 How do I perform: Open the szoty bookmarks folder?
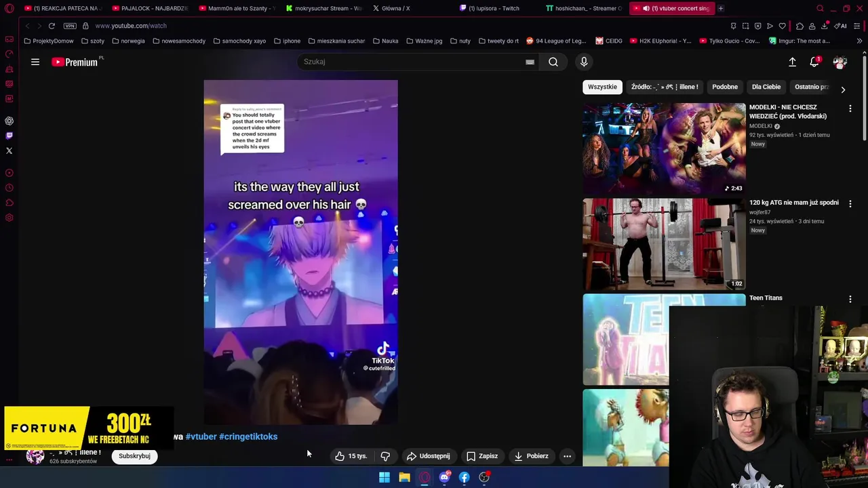pos(93,41)
